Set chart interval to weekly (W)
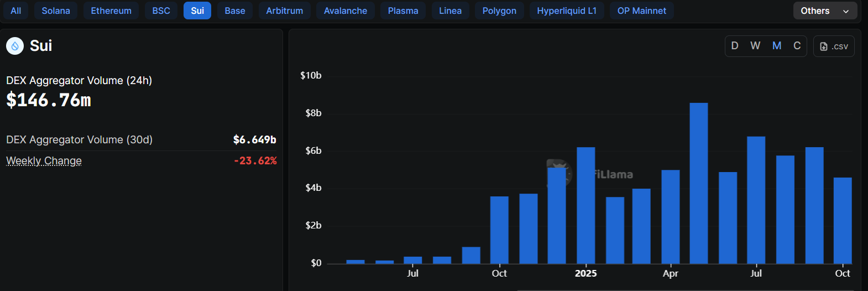Viewport: 868px width, 291px height. pos(755,46)
